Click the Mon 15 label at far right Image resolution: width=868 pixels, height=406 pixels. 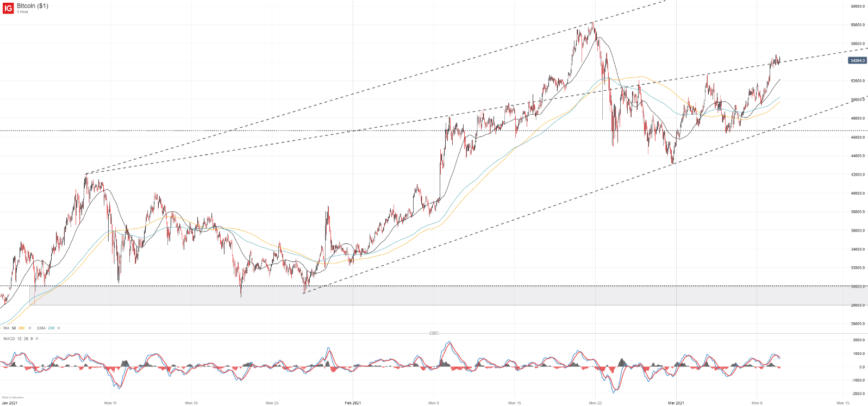(842, 403)
